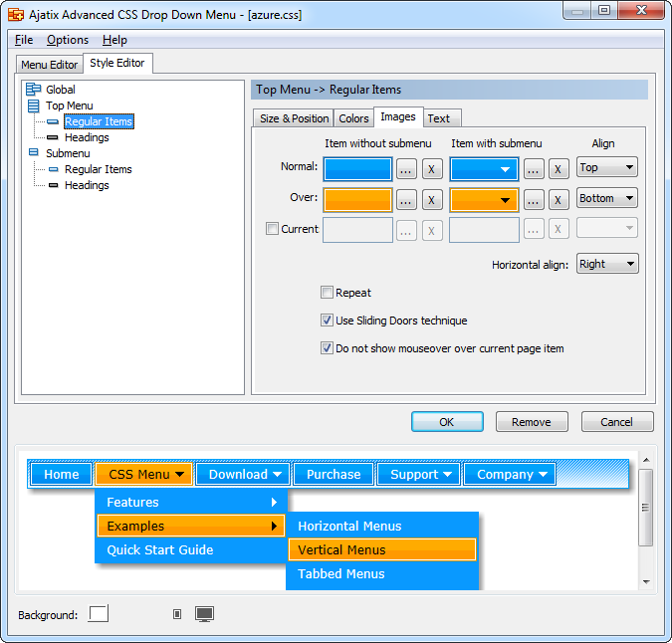Select Top Menu in the style tree
This screenshot has width=672, height=643.
69,106
